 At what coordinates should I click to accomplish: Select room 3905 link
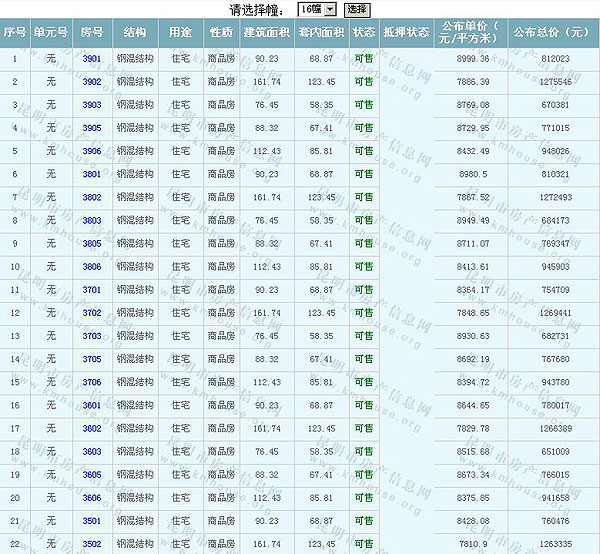point(92,128)
